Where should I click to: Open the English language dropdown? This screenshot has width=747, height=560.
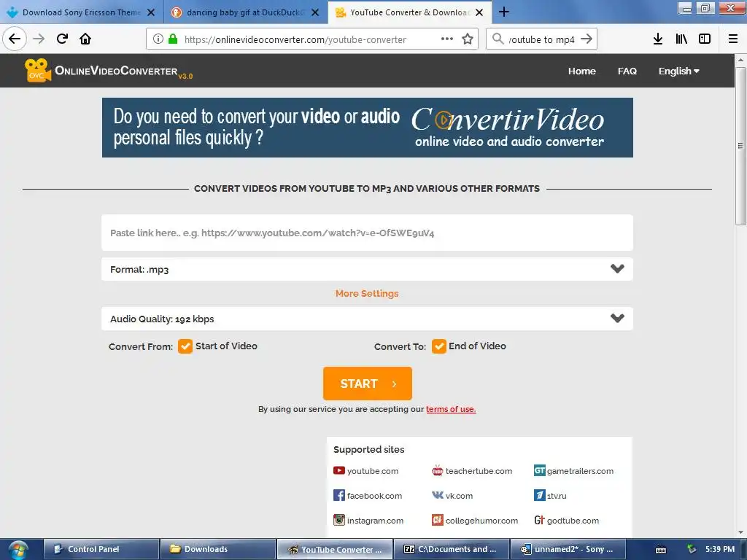pos(679,71)
